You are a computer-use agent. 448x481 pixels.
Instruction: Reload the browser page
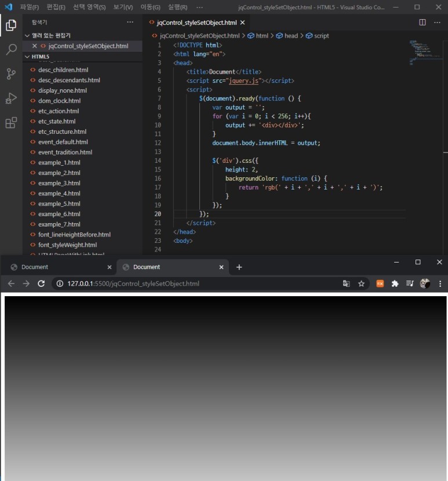pos(41,283)
